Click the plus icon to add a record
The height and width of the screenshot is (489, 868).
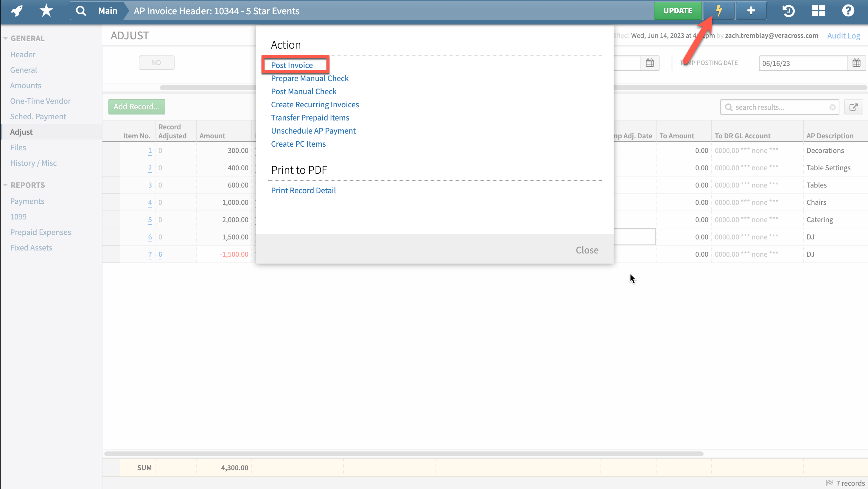click(x=751, y=10)
